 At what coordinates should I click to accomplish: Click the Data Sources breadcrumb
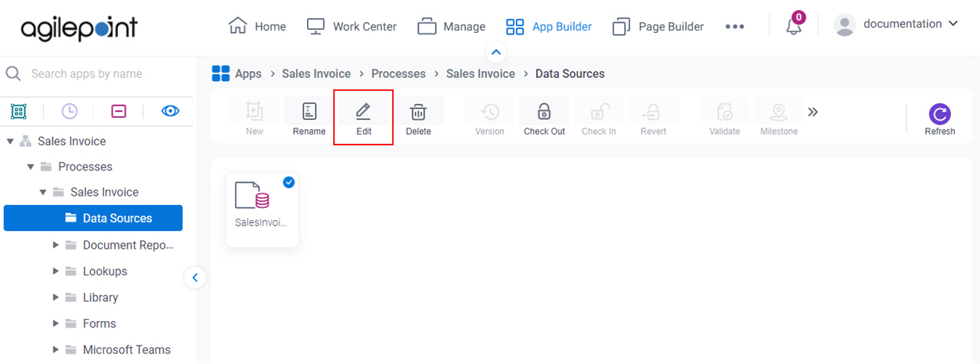pos(570,74)
